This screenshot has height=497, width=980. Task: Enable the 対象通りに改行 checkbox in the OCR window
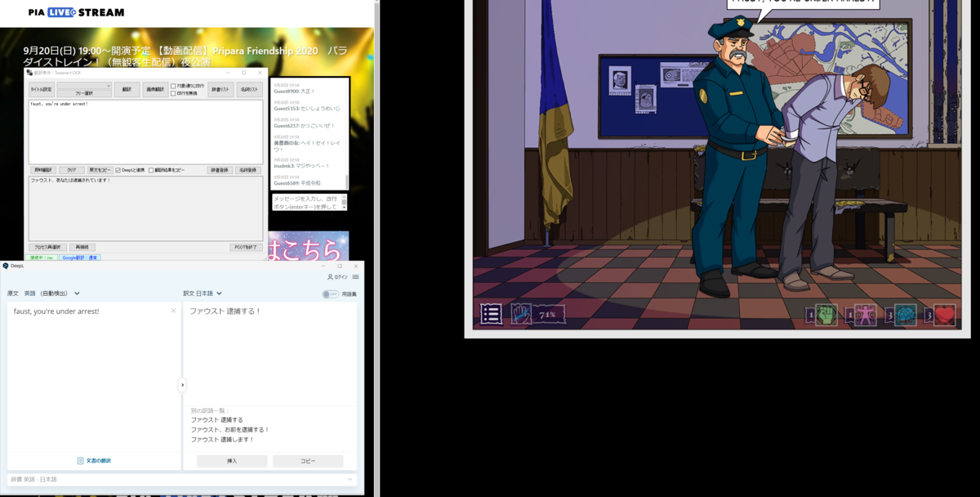[173, 85]
